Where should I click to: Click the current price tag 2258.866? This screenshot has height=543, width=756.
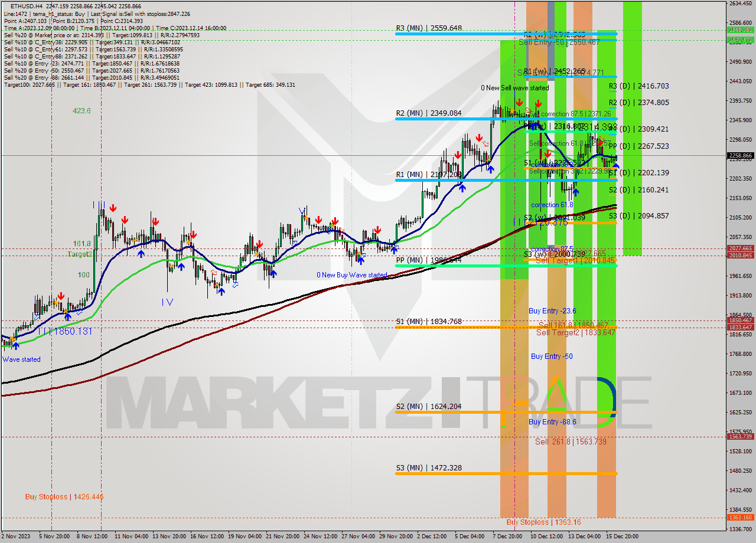(740, 155)
